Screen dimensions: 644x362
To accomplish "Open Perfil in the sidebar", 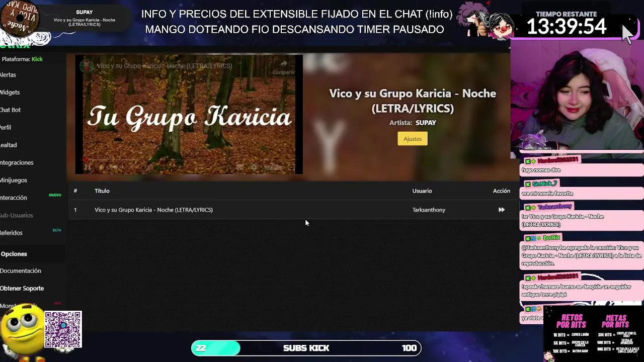I will [6, 128].
